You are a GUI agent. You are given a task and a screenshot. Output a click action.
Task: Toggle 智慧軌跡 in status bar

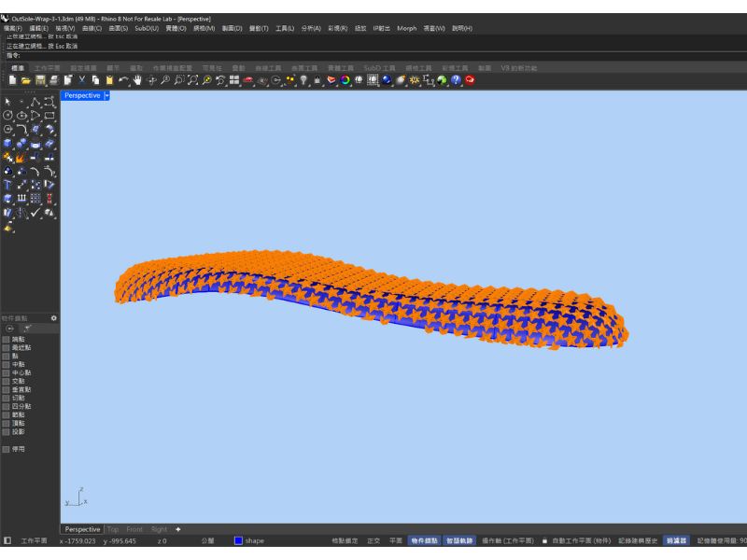click(459, 540)
